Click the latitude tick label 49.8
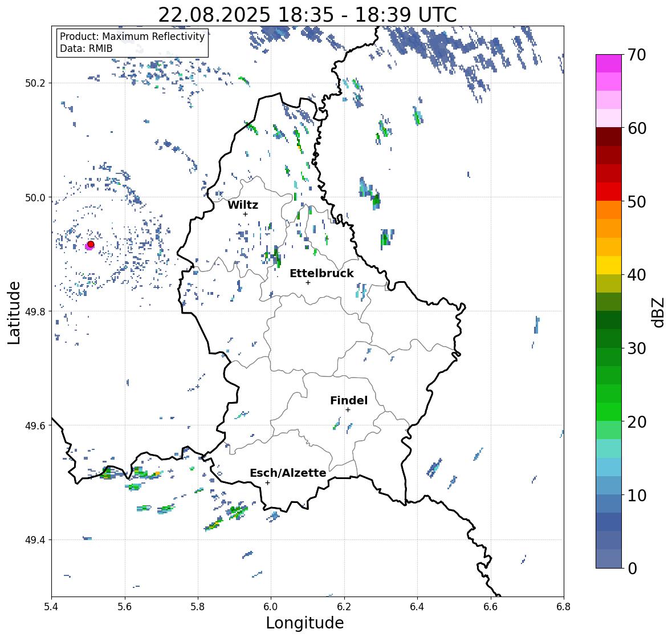 coord(35,311)
